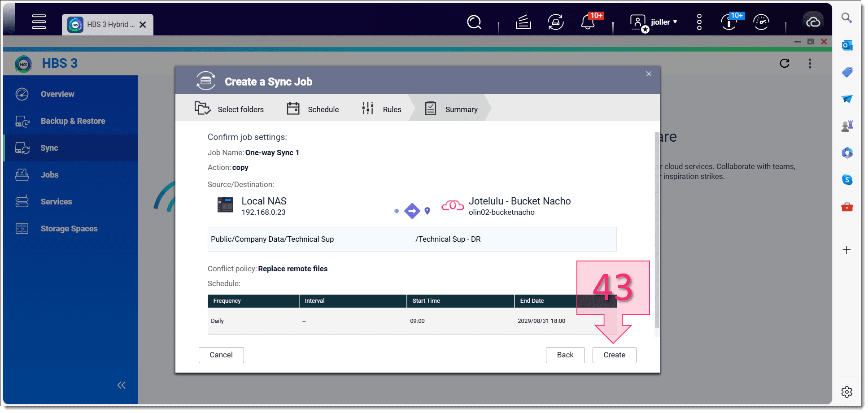Screen dimensions: 868x413
Task: Go Back to the previous wizard step
Action: point(565,355)
